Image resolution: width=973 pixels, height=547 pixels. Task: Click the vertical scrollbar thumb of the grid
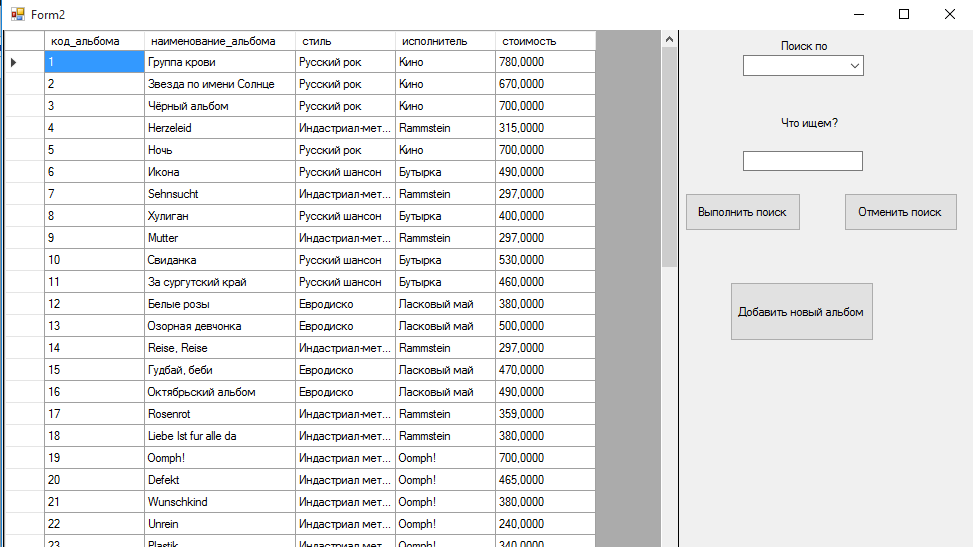click(669, 157)
